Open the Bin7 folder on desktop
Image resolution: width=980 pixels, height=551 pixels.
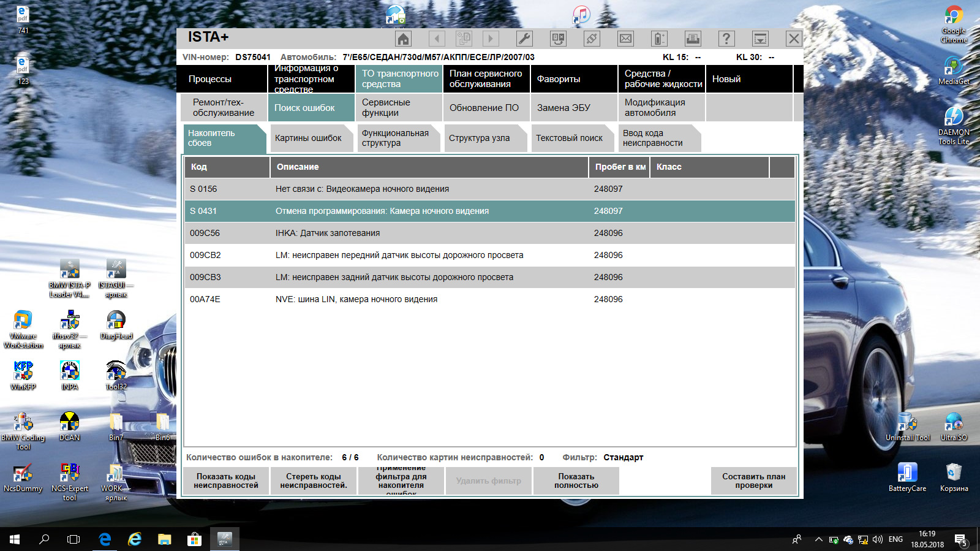(x=116, y=427)
